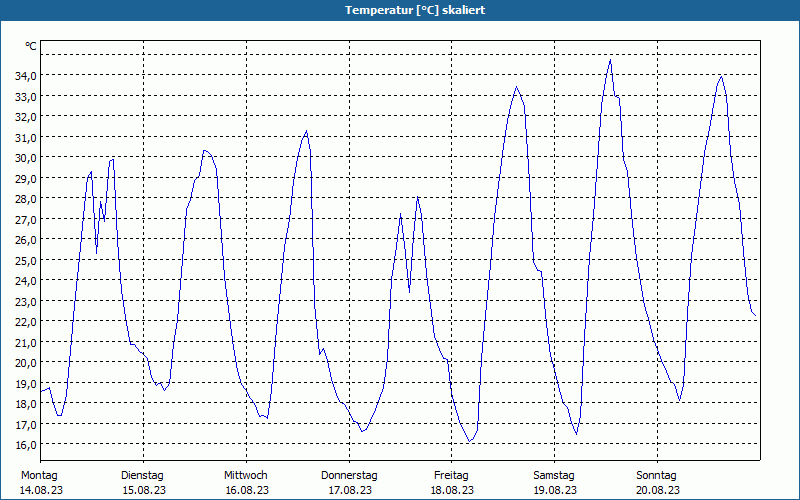Image resolution: width=800 pixels, height=500 pixels.
Task: Click the 26,0 axis value
Action: tap(26, 239)
